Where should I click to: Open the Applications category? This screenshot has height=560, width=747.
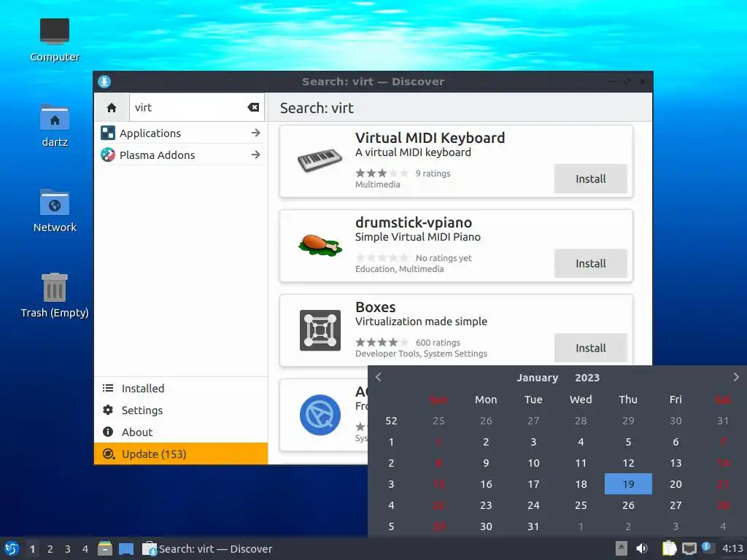click(181, 133)
